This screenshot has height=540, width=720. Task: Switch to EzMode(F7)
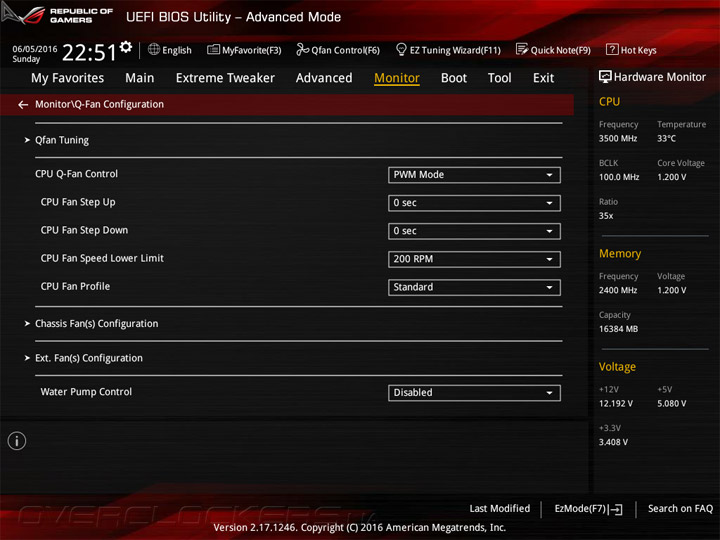pyautogui.click(x=588, y=509)
